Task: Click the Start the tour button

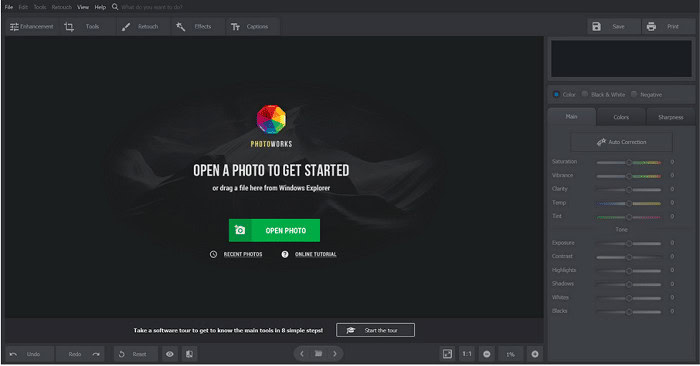Action: point(375,330)
